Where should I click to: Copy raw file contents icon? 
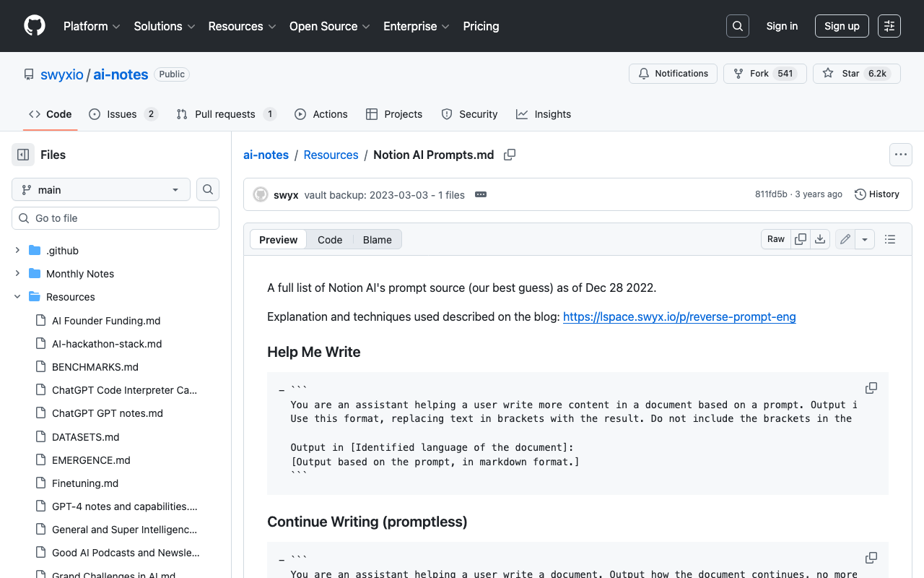801,239
